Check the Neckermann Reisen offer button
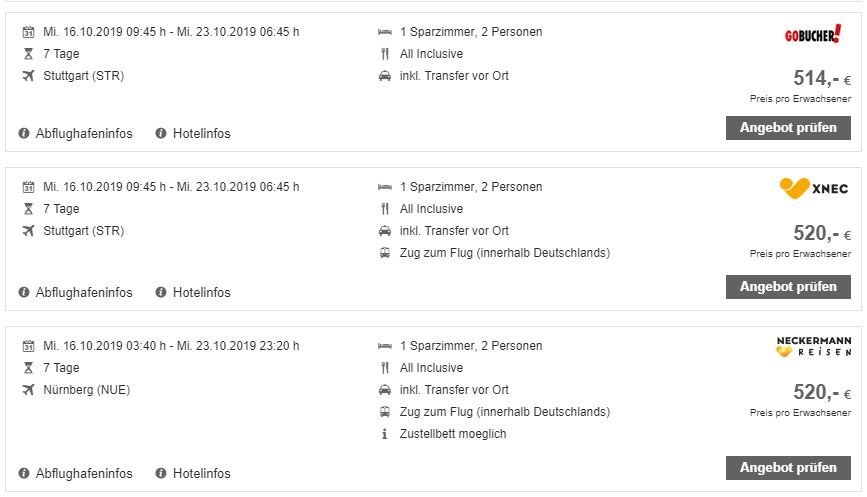This screenshot has height=497, width=867. click(788, 468)
